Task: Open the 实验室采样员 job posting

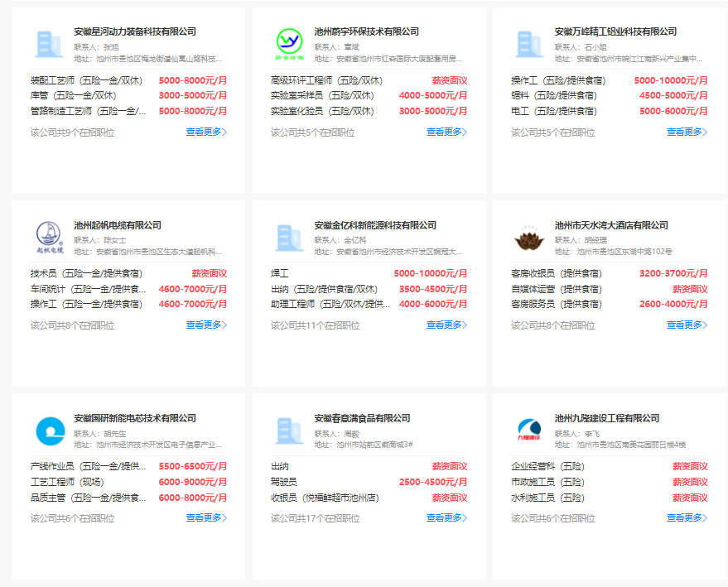Action: (x=322, y=95)
